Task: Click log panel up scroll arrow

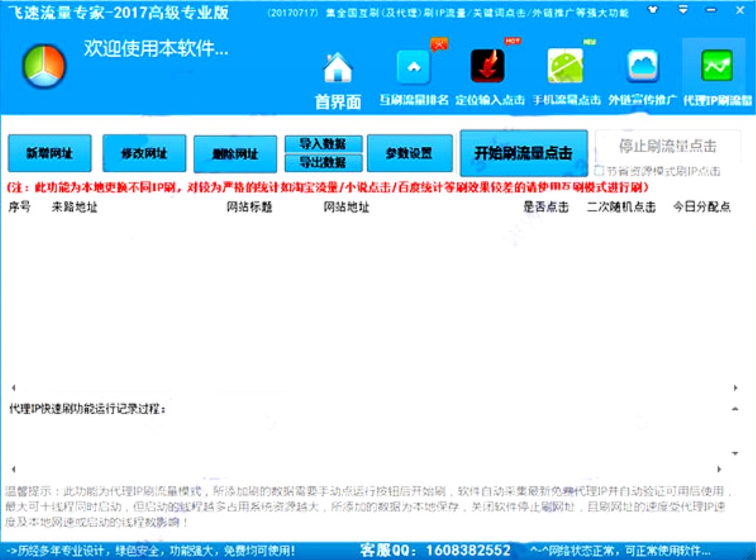Action: click(735, 409)
